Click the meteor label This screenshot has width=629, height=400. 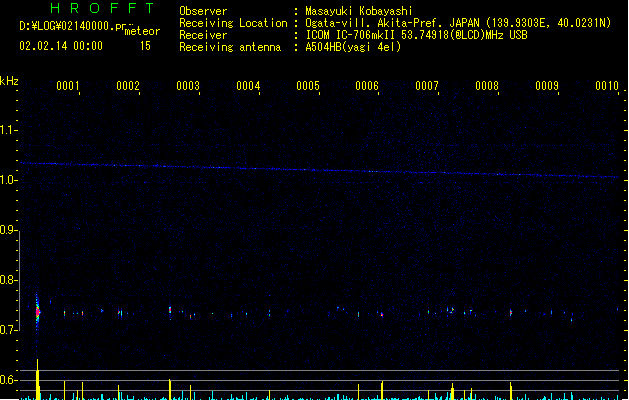tap(142, 31)
